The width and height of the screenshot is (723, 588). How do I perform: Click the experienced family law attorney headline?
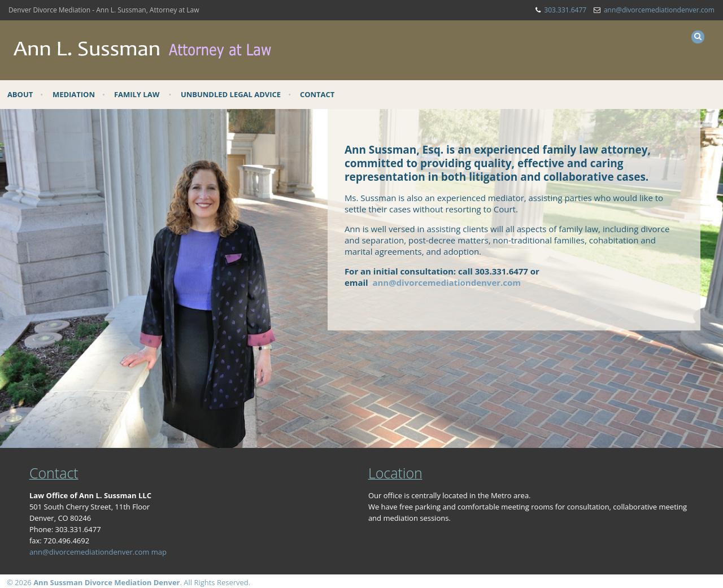(497, 163)
